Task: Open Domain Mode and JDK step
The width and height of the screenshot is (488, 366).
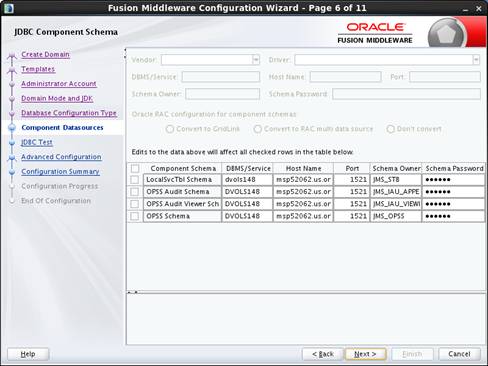Action: pos(57,98)
